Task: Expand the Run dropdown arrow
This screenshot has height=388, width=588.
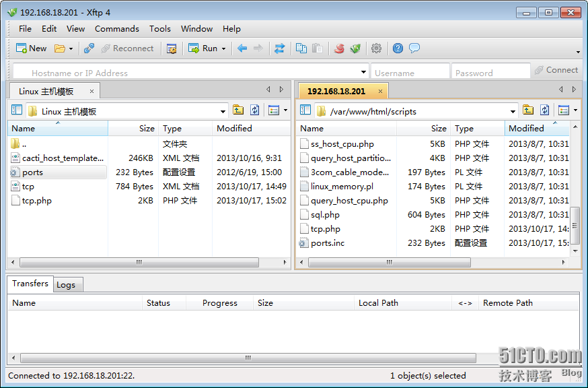Action: 224,48
